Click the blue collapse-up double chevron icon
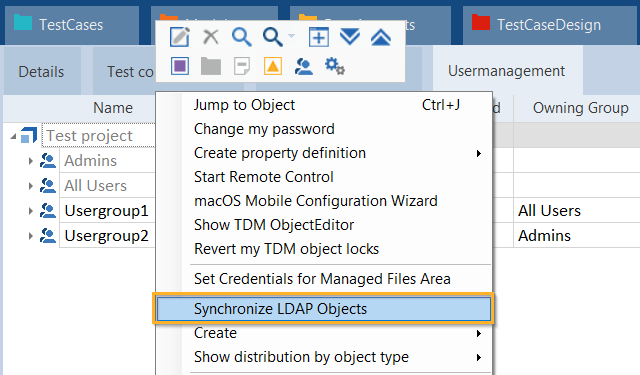This screenshot has width=640, height=375. coord(381,37)
